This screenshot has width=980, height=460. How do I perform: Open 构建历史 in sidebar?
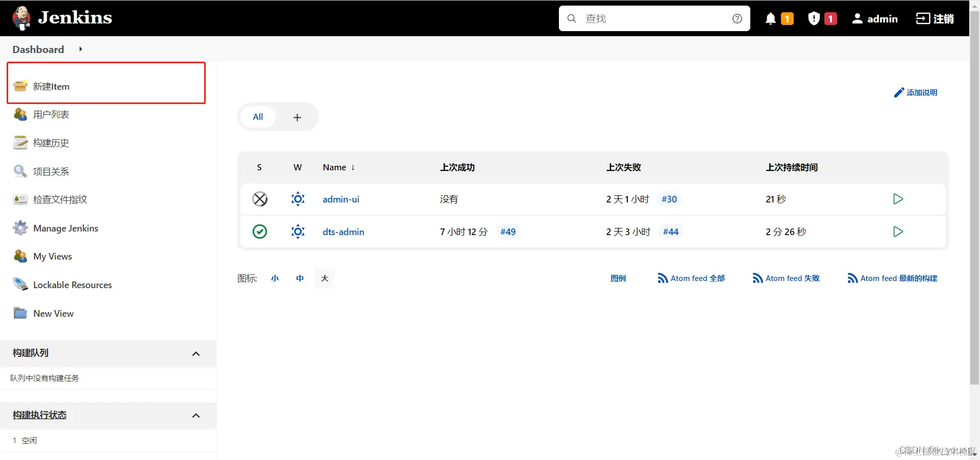[51, 143]
